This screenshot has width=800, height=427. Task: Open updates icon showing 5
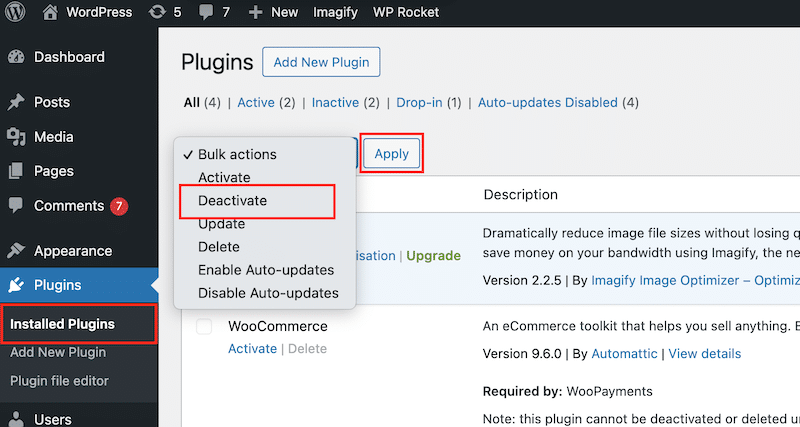[157, 12]
